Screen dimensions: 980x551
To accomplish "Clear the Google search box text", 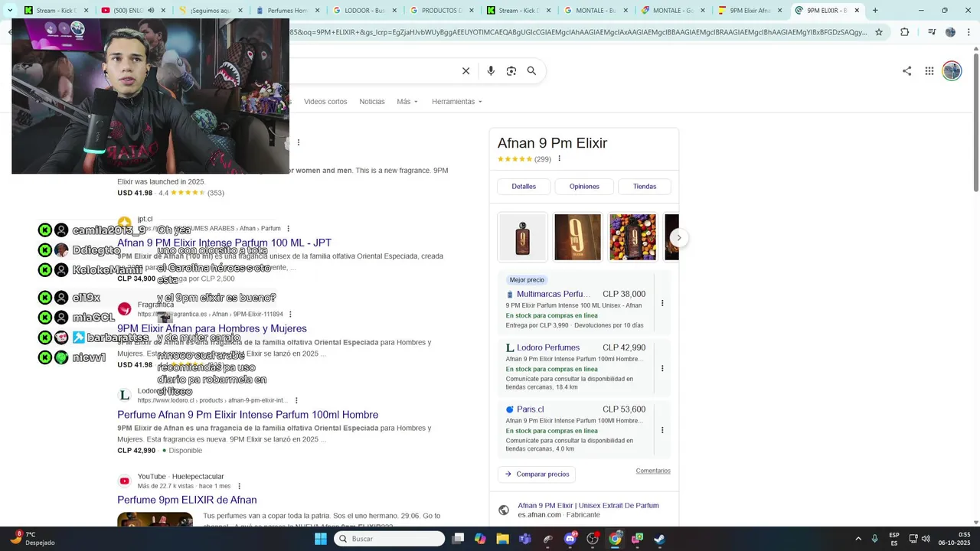I will point(465,71).
